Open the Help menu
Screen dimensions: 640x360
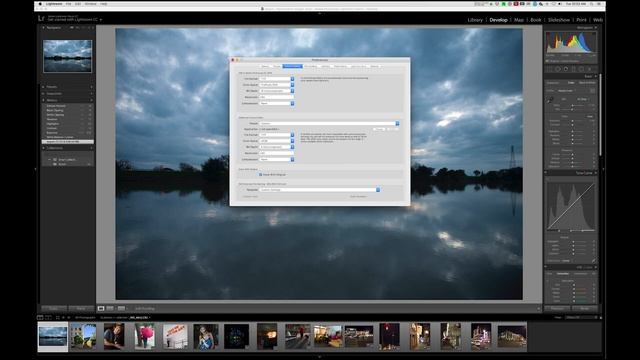click(x=104, y=4)
